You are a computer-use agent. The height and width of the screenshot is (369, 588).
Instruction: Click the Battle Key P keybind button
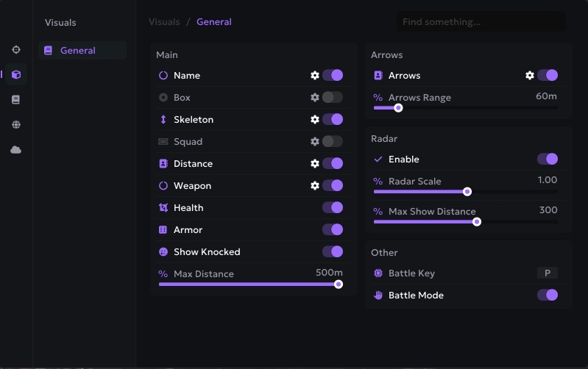click(547, 273)
